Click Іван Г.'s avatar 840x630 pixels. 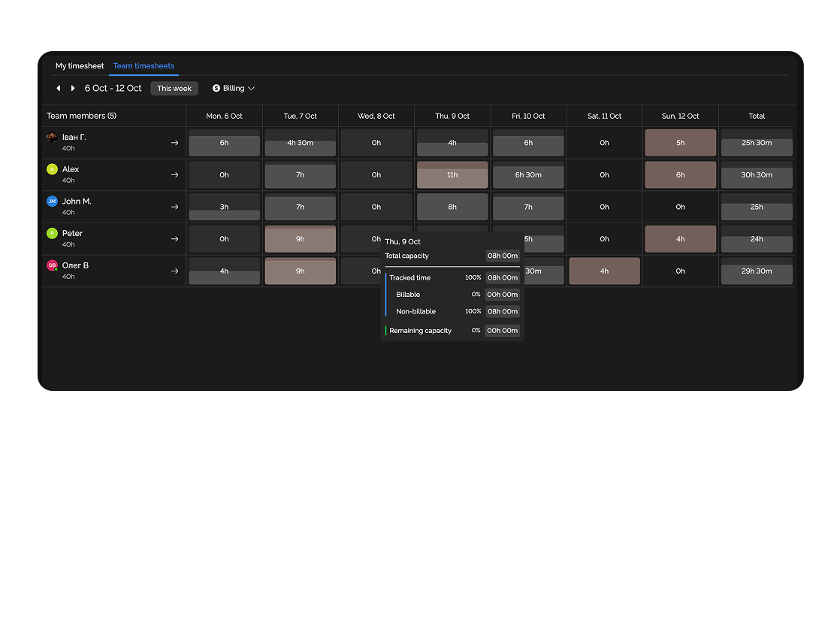[x=51, y=138]
